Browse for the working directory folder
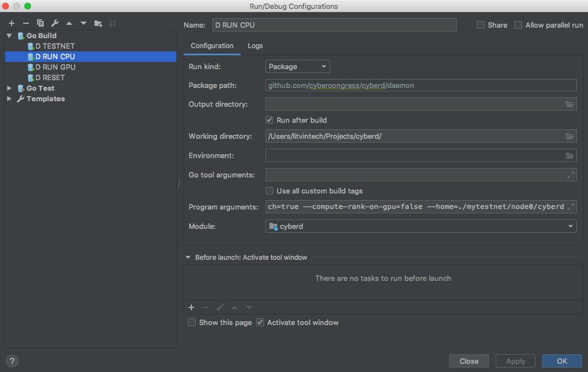The width and height of the screenshot is (588, 372). [x=570, y=137]
